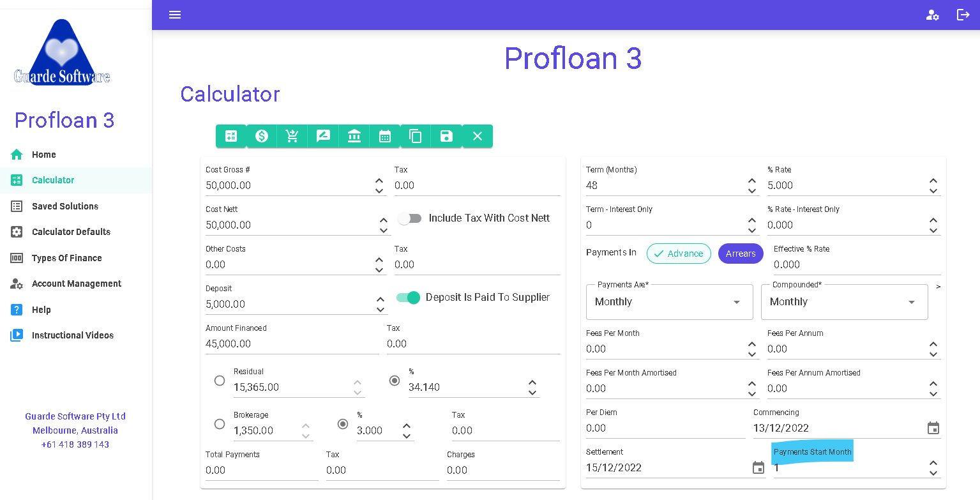The height and width of the screenshot is (500, 980).
Task: Decrease Fees Per Annum Amortised with down arrow
Action: coord(933,394)
